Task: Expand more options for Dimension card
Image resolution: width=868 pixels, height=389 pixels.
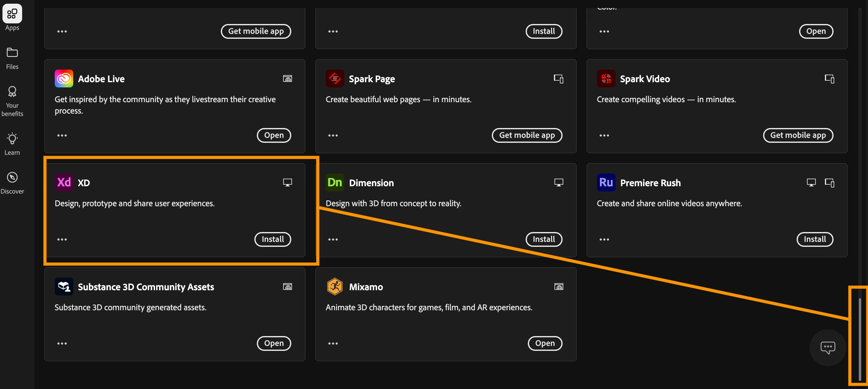Action: [333, 239]
